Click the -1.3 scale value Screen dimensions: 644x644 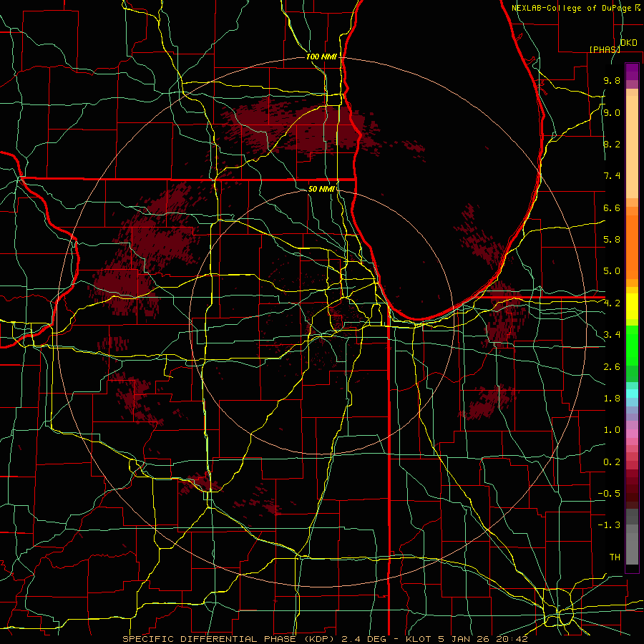coord(609,525)
